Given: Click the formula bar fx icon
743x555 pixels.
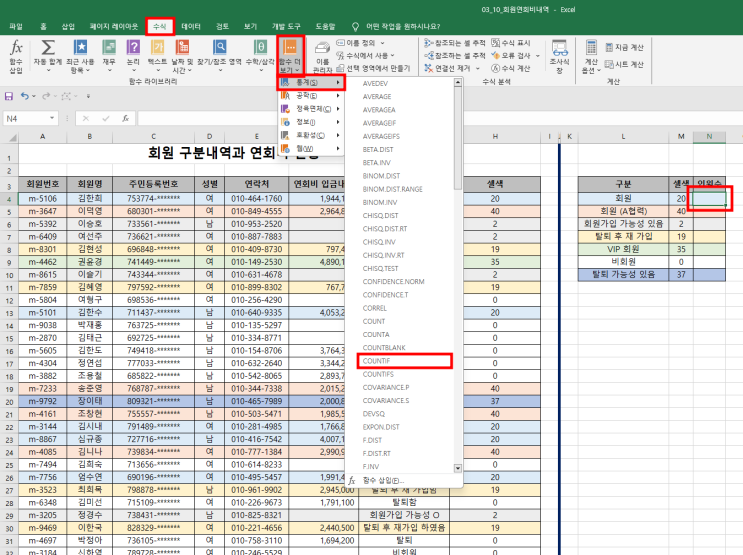Looking at the screenshot, I should 126,118.
